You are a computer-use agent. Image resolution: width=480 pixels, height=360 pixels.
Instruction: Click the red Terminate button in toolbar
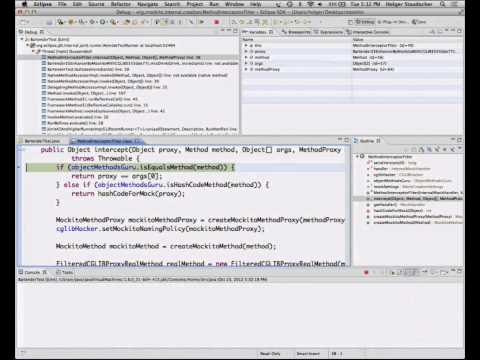pyautogui.click(x=216, y=22)
